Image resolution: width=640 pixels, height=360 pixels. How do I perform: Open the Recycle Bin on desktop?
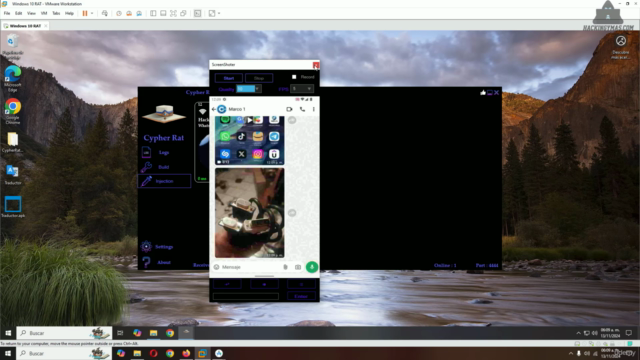13,47
